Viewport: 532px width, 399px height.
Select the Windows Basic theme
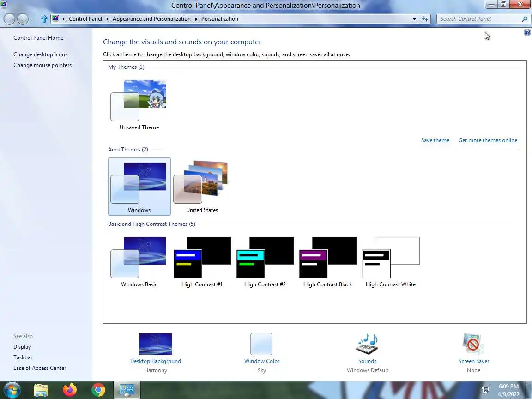[x=139, y=261]
